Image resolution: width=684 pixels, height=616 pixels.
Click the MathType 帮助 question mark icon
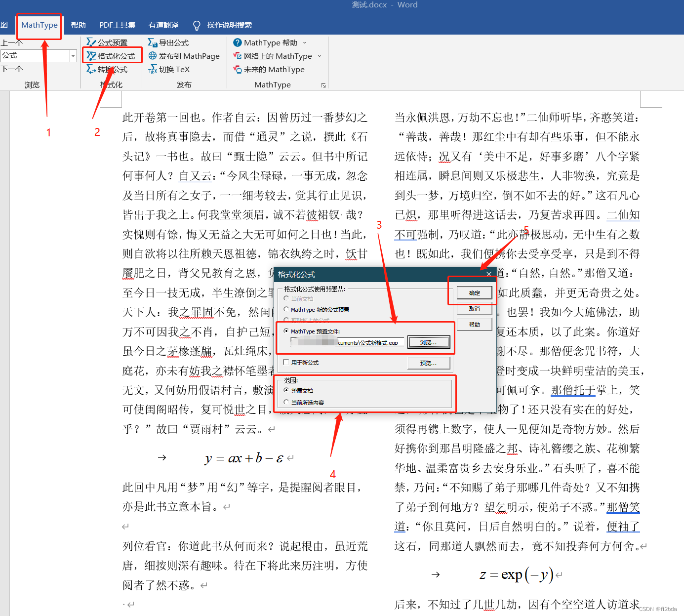(x=238, y=42)
